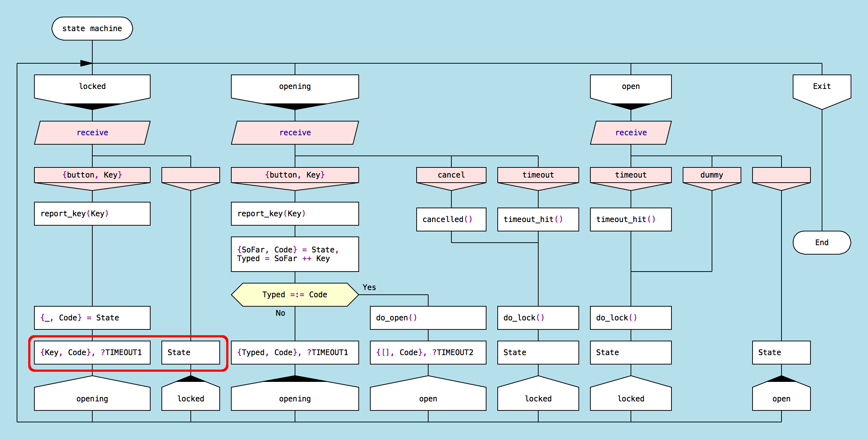Click the 'No' branch label

(x=280, y=313)
